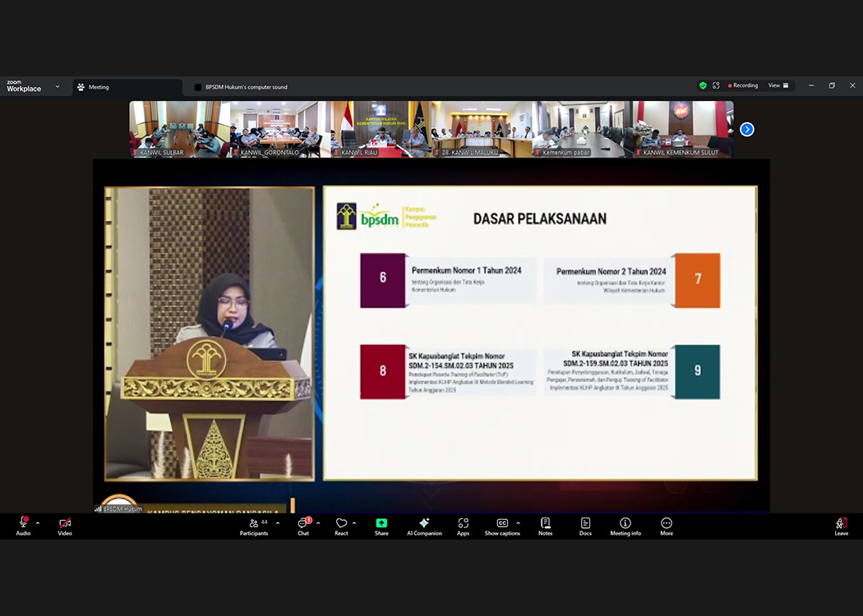Image resolution: width=863 pixels, height=616 pixels.
Task: Expand audio options arrow next to Audio
Action: coord(38,523)
